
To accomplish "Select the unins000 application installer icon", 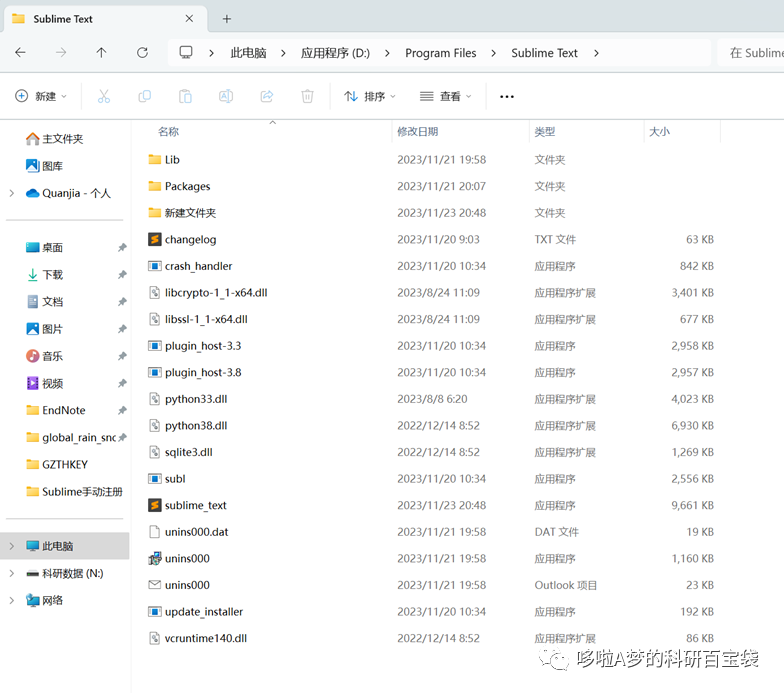I will pos(154,558).
